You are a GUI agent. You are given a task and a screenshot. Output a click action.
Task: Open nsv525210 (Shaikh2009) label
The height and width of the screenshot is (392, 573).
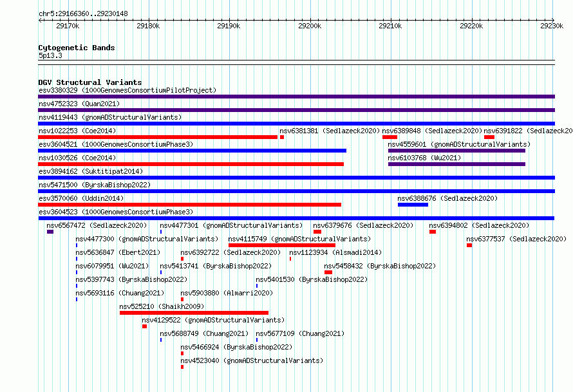162,306
